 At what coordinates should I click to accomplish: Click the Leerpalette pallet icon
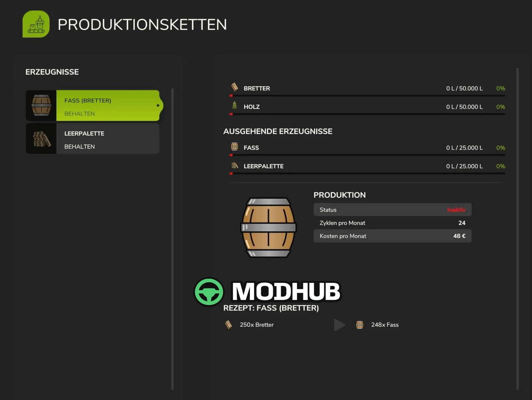click(234, 165)
